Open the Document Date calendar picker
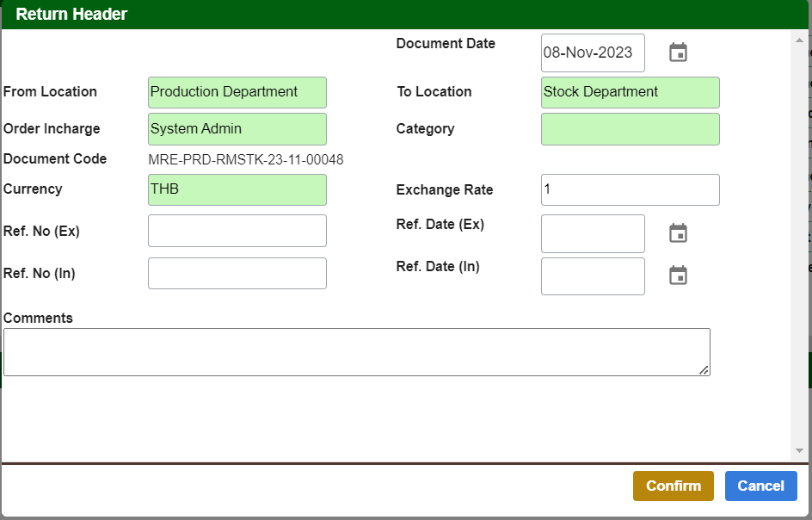 678,53
